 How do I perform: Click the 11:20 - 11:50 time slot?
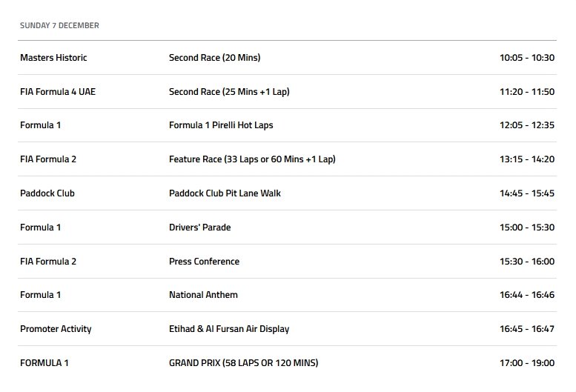[x=526, y=92]
